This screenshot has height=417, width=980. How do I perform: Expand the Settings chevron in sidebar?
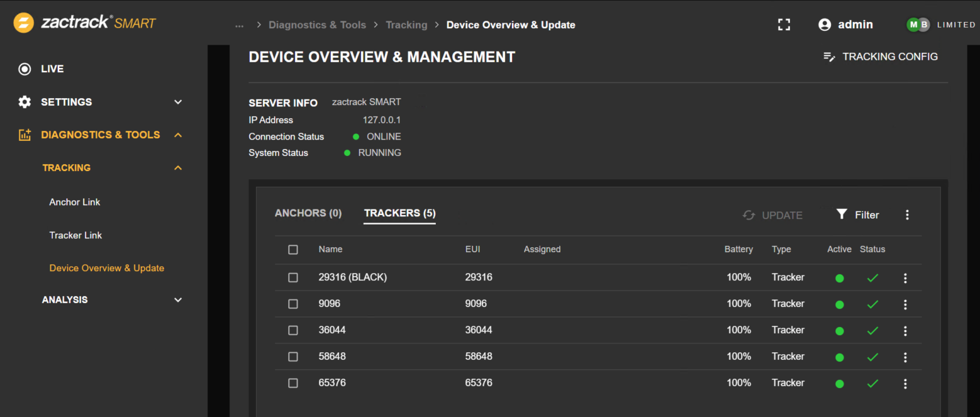[x=178, y=102]
